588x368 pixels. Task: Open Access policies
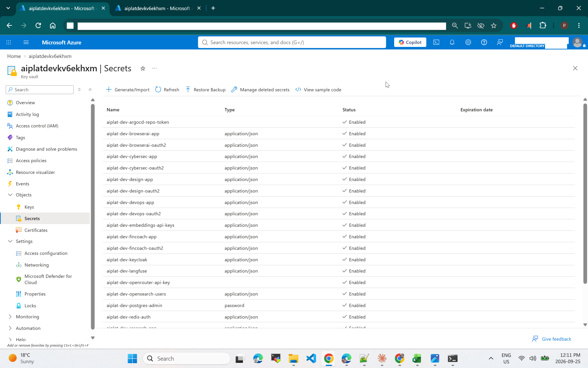[31, 160]
